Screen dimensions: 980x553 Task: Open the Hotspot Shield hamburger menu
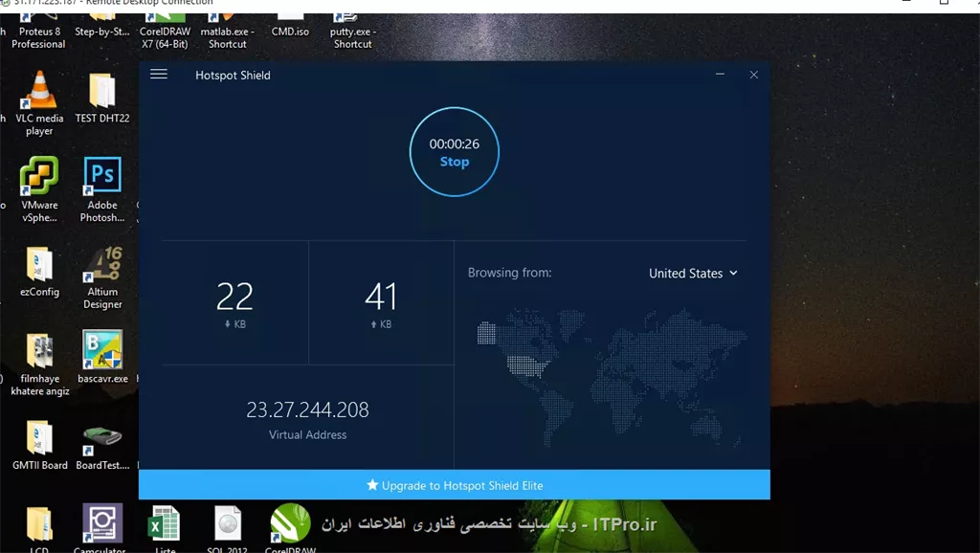159,74
